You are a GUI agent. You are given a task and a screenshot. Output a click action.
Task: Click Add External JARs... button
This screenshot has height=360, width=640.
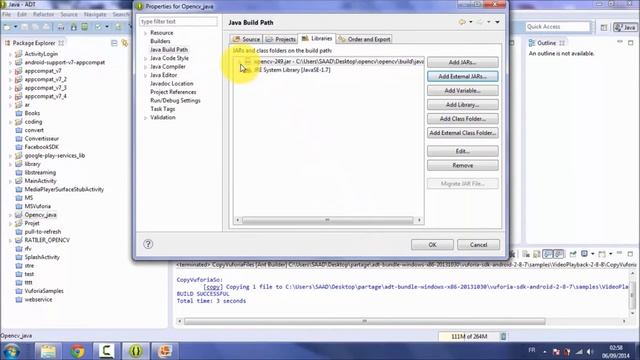462,76
